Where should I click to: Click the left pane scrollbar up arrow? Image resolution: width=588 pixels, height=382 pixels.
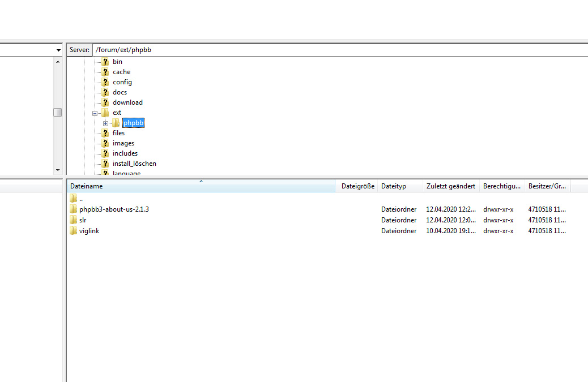point(58,62)
